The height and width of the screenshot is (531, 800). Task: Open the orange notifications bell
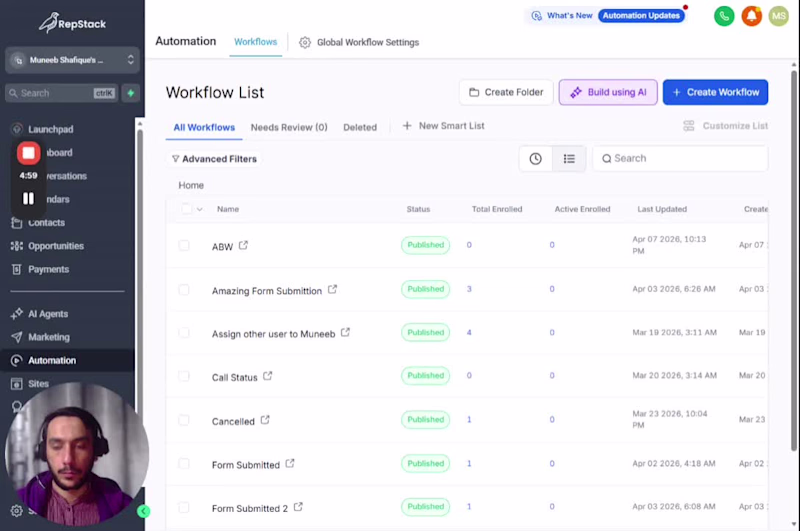point(752,16)
